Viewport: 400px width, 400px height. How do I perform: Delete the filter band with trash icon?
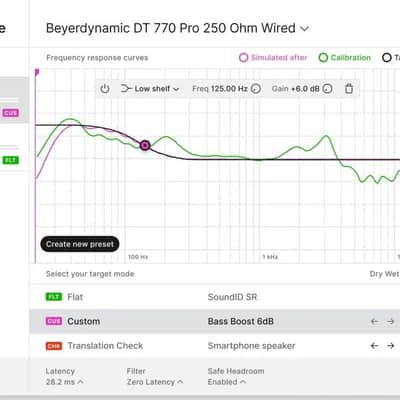[x=349, y=89]
